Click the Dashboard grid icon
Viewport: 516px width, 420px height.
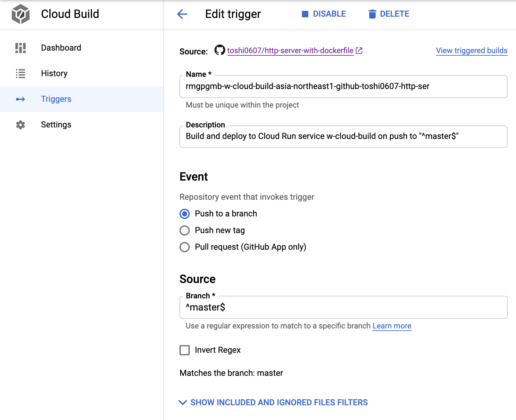click(21, 48)
